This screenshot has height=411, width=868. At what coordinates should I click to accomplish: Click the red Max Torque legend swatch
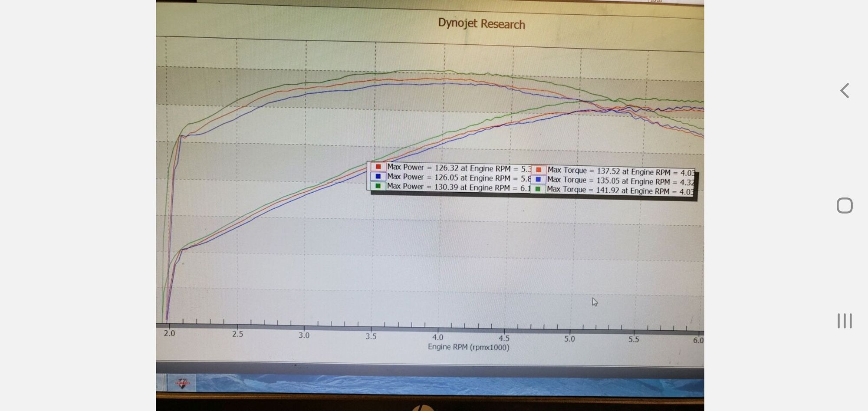pos(538,170)
